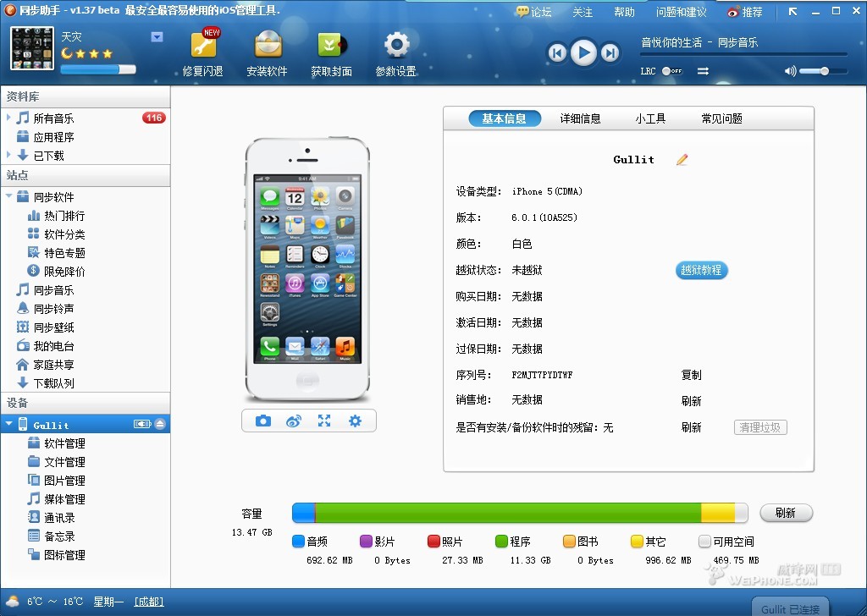Screen dimensions: 867x616
Task: Open the 越狱教程 jailbreak tutorial
Action: point(701,270)
